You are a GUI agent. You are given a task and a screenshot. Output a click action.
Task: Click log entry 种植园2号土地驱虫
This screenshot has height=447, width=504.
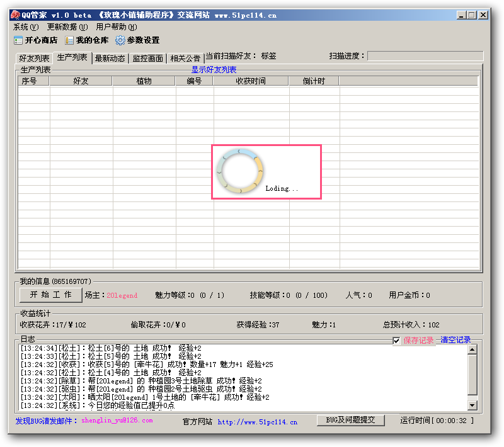point(141,389)
